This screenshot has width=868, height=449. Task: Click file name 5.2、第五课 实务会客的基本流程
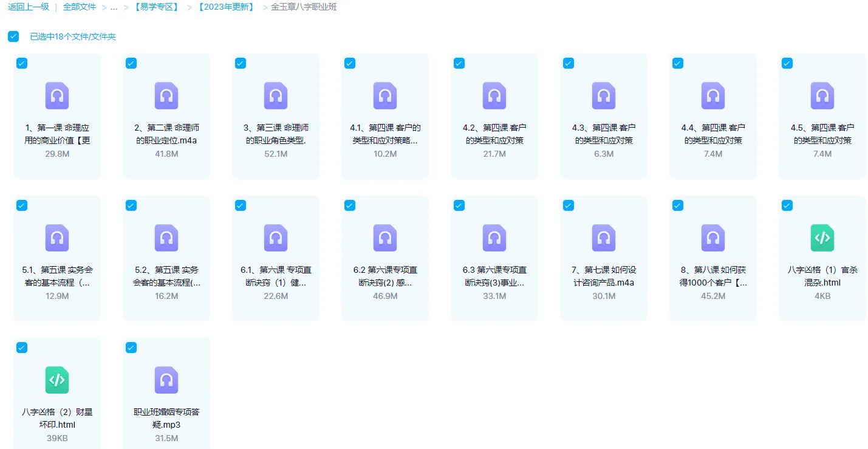tap(166, 276)
